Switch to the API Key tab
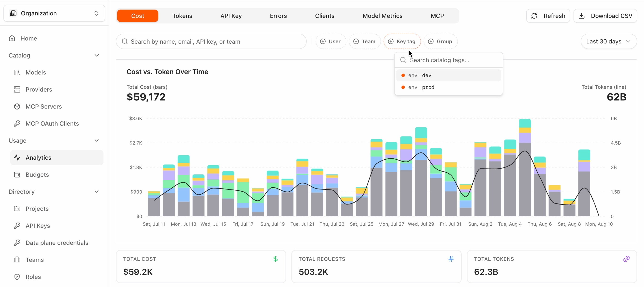The width and height of the screenshot is (644, 287). 231,16
